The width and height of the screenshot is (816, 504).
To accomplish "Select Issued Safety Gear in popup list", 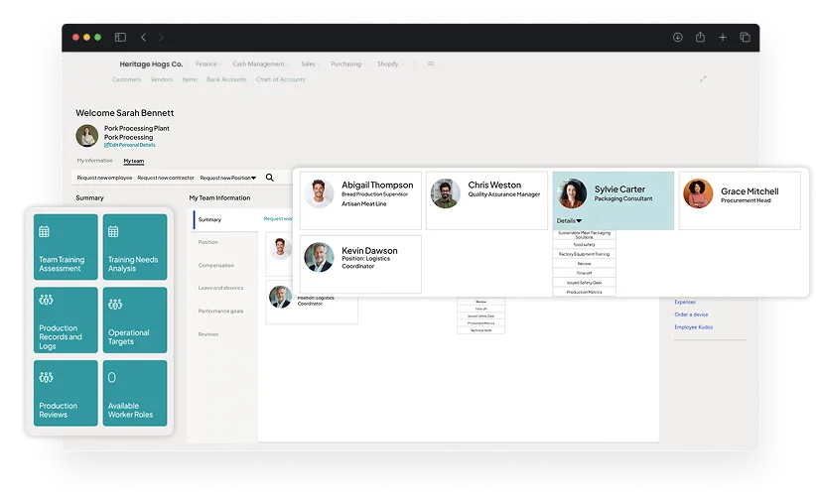I will pos(585,283).
